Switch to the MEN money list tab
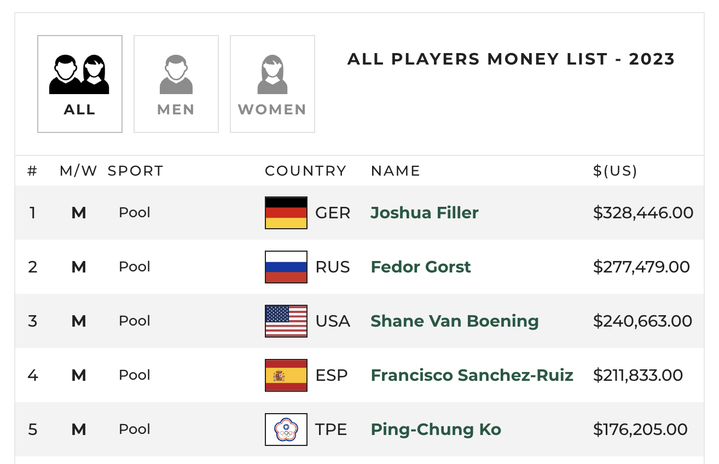Viewport: 719px width, 464px height. point(176,84)
